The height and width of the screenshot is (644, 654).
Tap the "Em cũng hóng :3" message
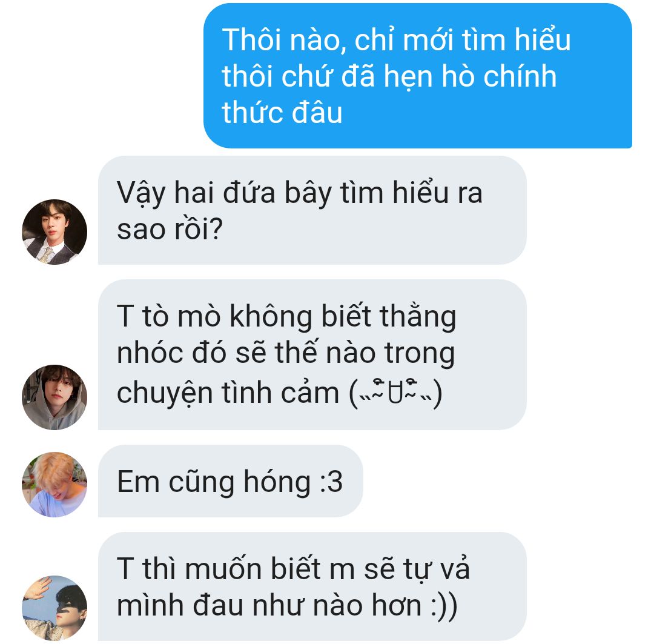230,481
